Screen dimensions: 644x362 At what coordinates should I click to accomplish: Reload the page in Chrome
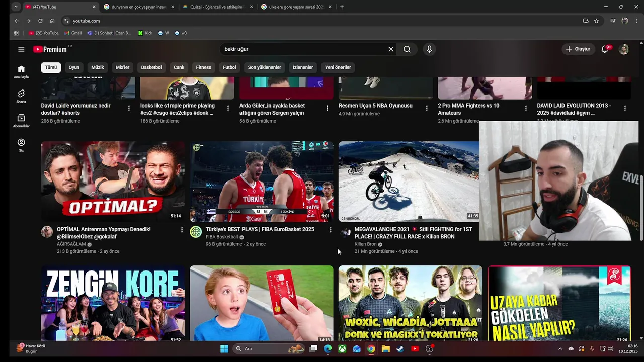[x=40, y=21]
